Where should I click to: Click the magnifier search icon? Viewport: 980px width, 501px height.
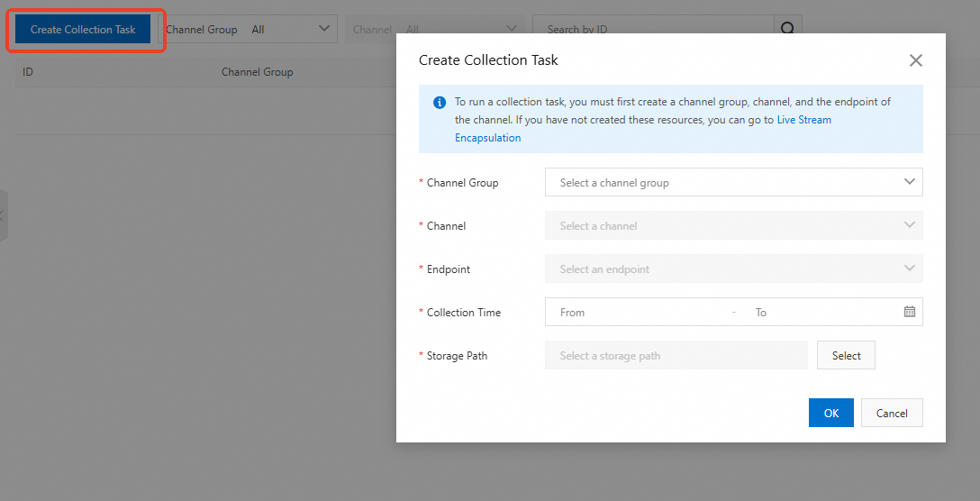coord(787,29)
